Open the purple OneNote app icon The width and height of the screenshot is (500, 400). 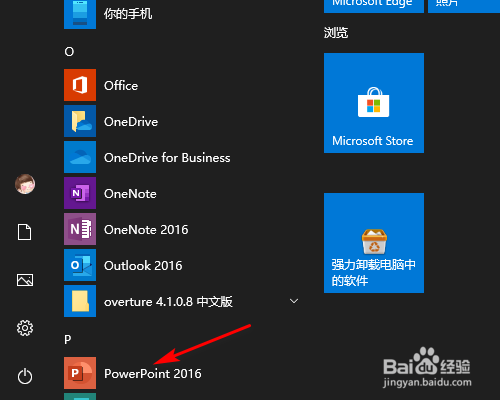[x=80, y=193]
